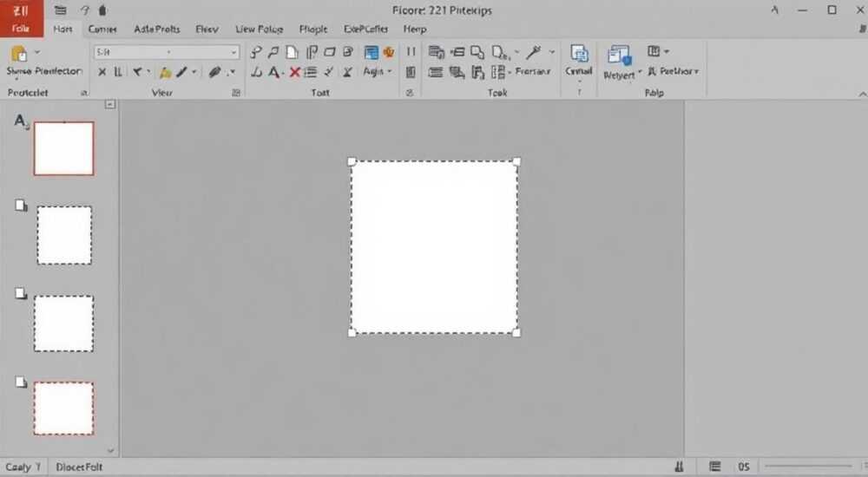Click the bullet list lines icon beside the red X
The height and width of the screenshot is (477, 868).
pos(311,72)
